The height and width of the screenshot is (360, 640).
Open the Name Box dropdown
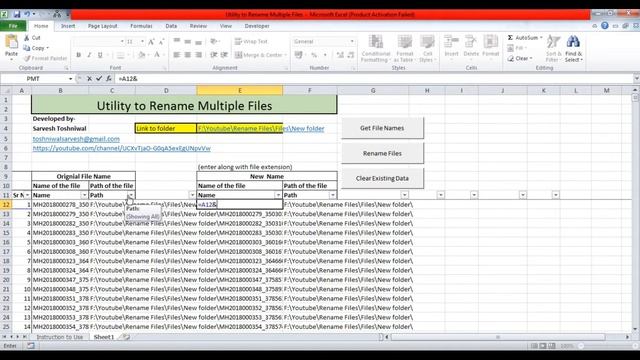coord(70,79)
